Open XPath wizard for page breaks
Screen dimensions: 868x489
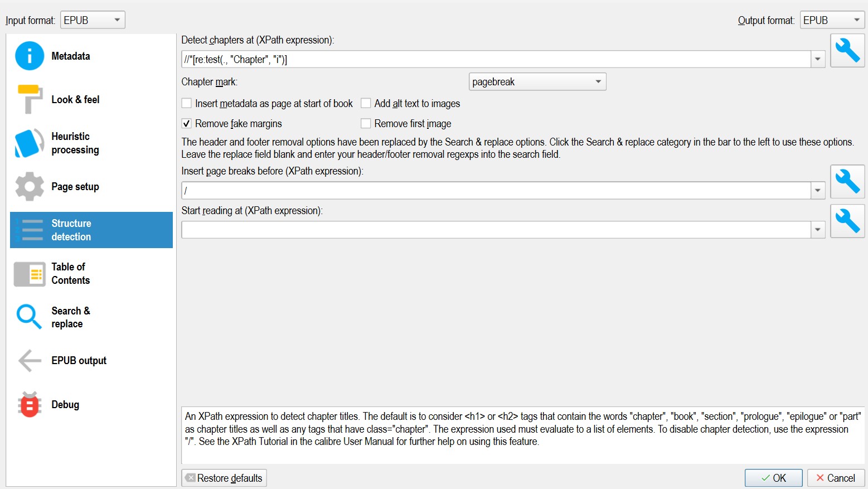point(847,181)
